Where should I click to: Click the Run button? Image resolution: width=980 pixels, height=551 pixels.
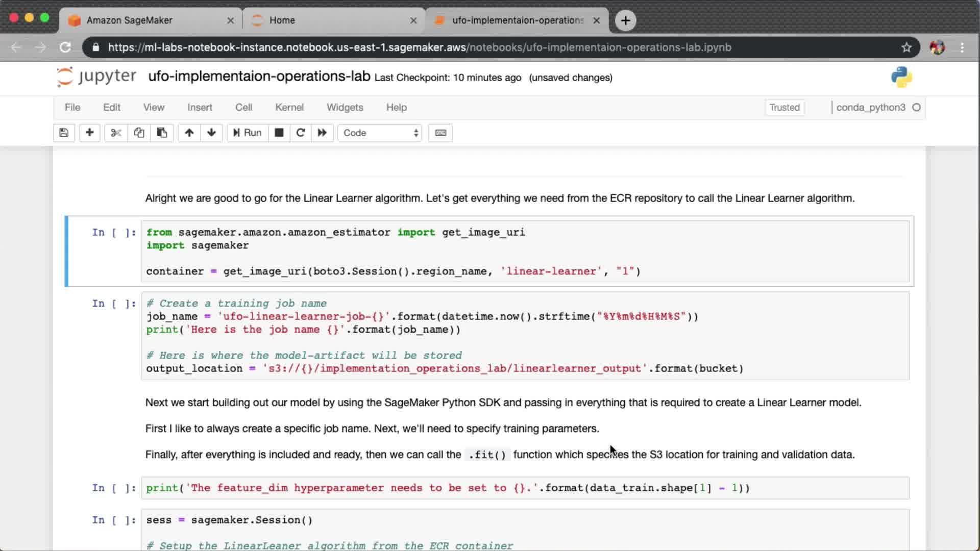tap(248, 133)
